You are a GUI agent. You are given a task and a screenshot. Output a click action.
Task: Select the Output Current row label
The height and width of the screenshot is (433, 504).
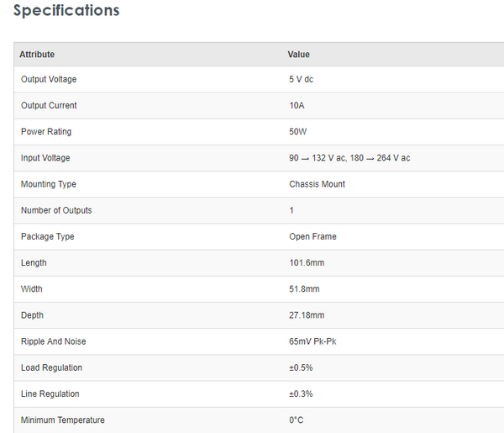point(49,106)
